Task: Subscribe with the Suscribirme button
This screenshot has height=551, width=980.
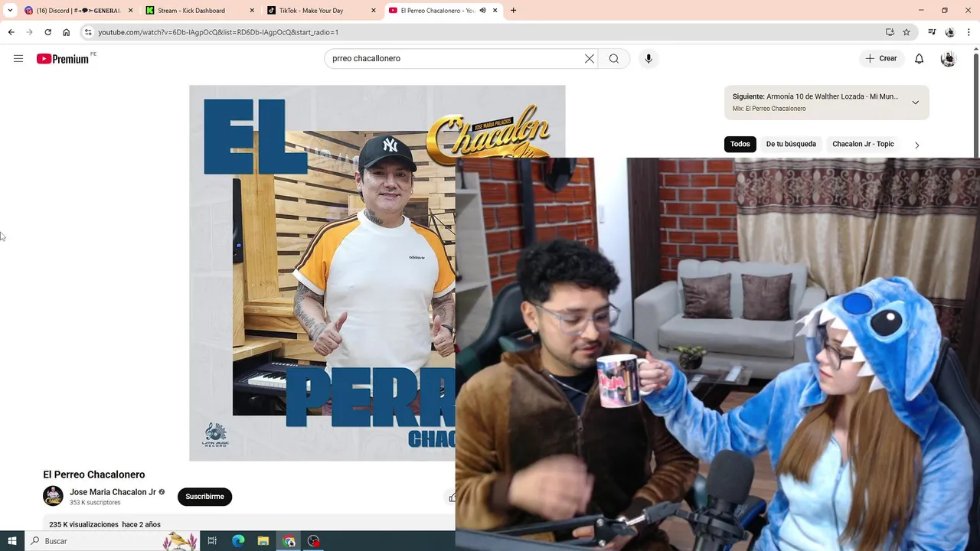Action: click(x=204, y=497)
